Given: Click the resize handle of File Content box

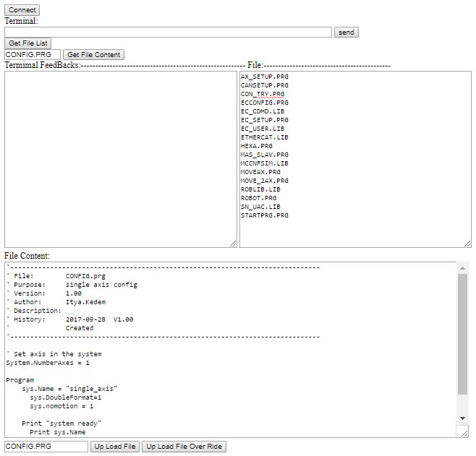Looking at the screenshot, I should [x=464, y=434].
